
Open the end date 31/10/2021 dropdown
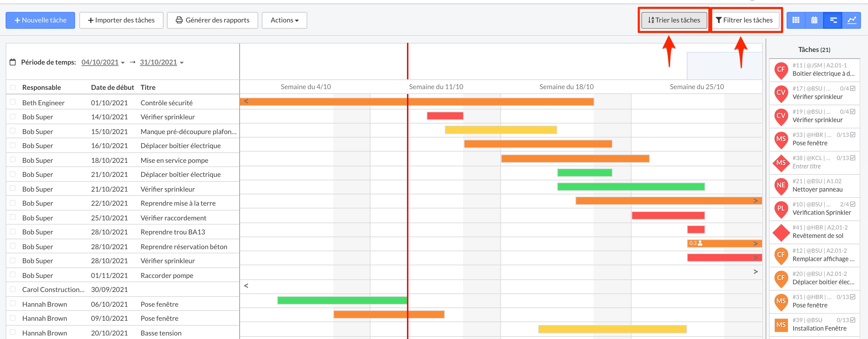coord(161,62)
